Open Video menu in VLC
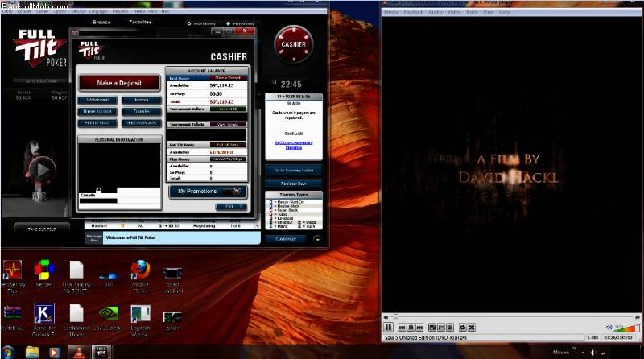 pyautogui.click(x=454, y=12)
